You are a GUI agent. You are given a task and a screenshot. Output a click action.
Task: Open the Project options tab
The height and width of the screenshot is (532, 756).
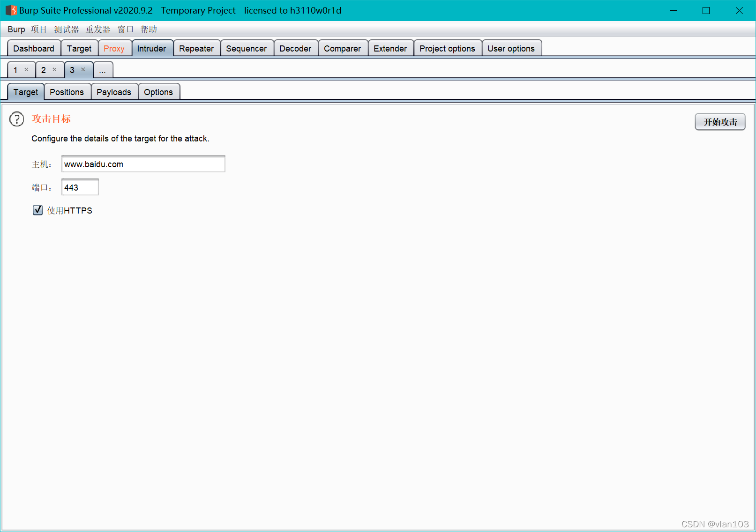point(448,48)
